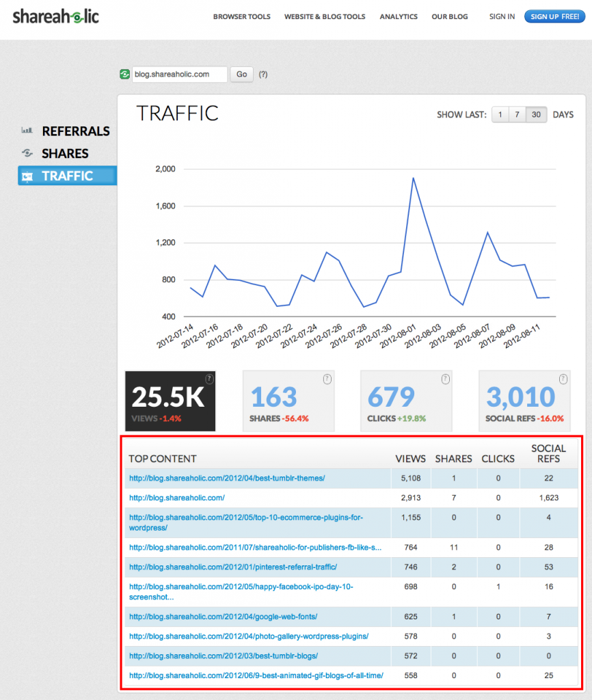Screen dimensions: 592x700
Task: Click the help icon on Shares card
Action: (x=327, y=379)
